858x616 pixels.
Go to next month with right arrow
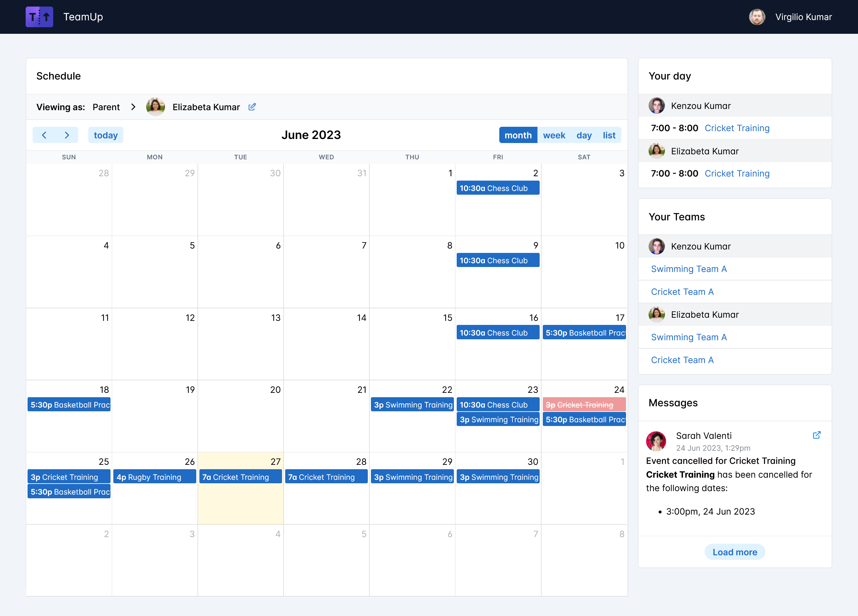67,135
